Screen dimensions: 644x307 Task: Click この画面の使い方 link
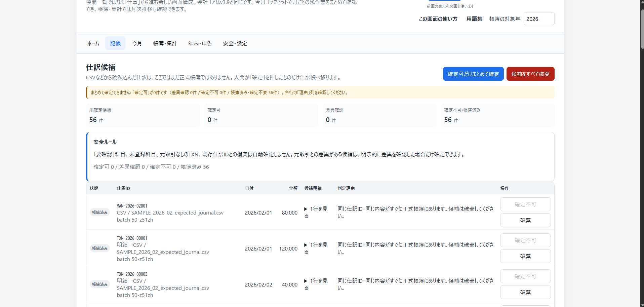pyautogui.click(x=438, y=19)
